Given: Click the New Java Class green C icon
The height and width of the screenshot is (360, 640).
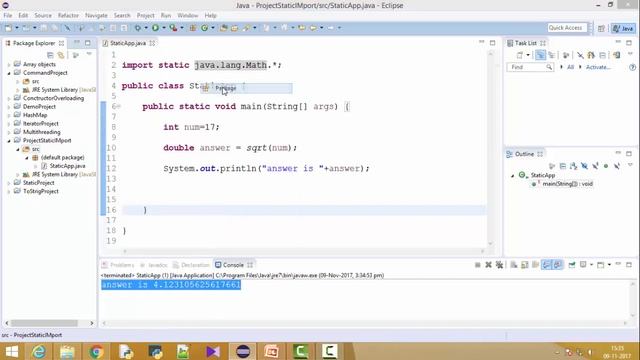Looking at the screenshot, I should (204, 28).
